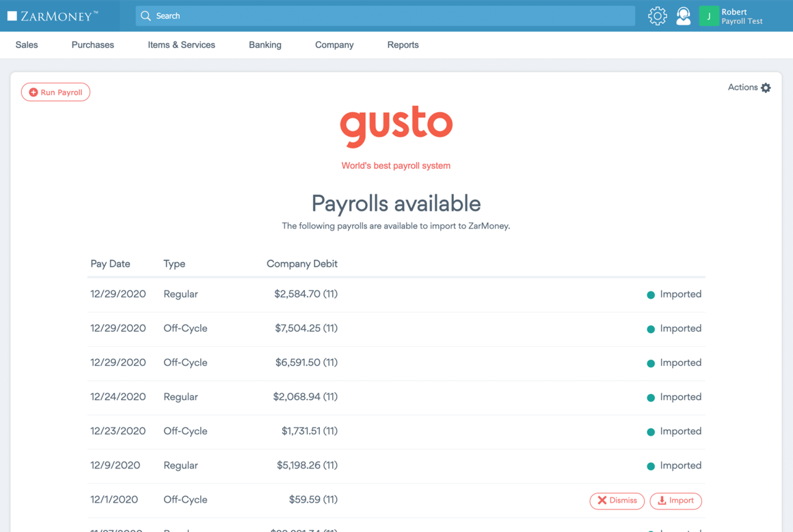Viewport: 793px width, 532px height.
Task: Click Imported label in $2,068.94 row
Action: (x=681, y=397)
